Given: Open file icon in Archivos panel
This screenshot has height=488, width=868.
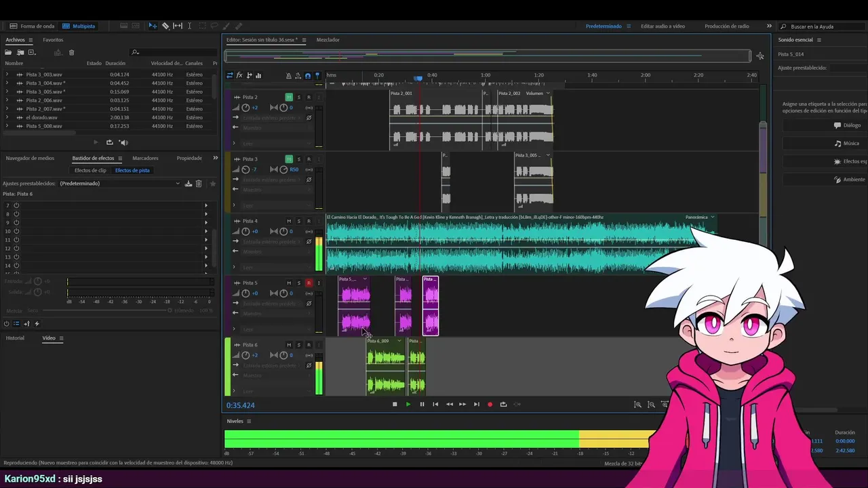Looking at the screenshot, I should (x=9, y=52).
